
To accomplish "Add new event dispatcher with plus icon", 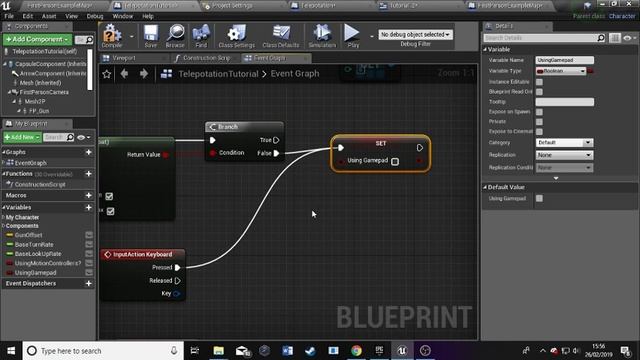I will [x=89, y=283].
